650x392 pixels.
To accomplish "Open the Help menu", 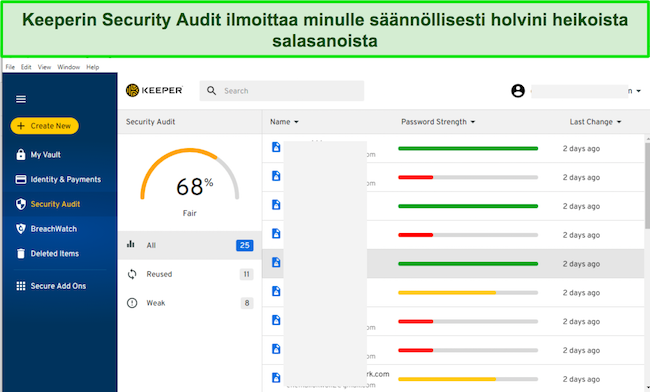I will click(x=92, y=67).
